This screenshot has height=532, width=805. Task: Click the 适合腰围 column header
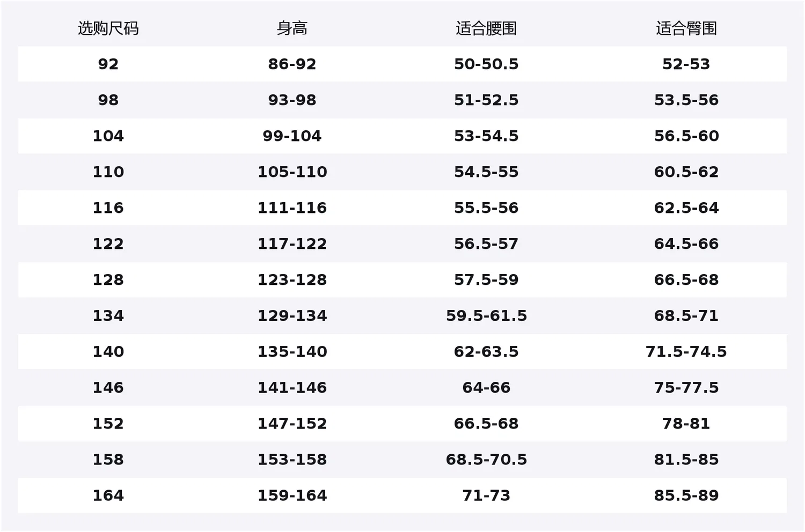pyautogui.click(x=486, y=28)
